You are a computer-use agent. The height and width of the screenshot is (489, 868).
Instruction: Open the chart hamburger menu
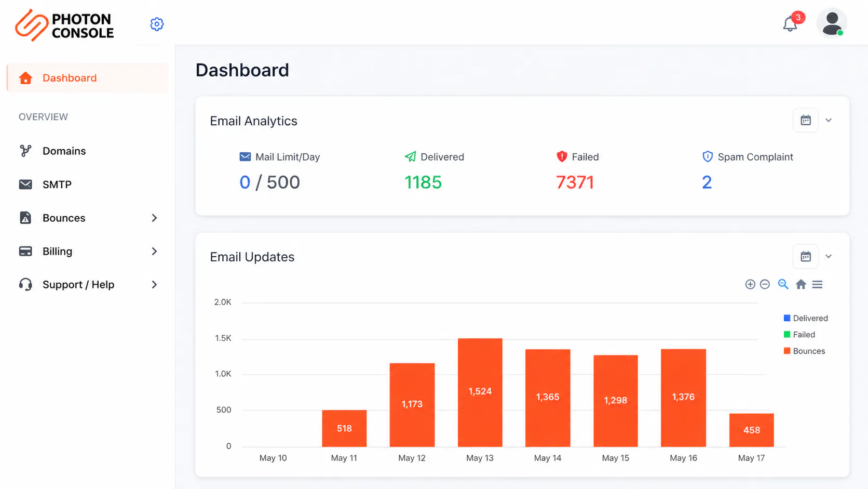[x=817, y=284]
